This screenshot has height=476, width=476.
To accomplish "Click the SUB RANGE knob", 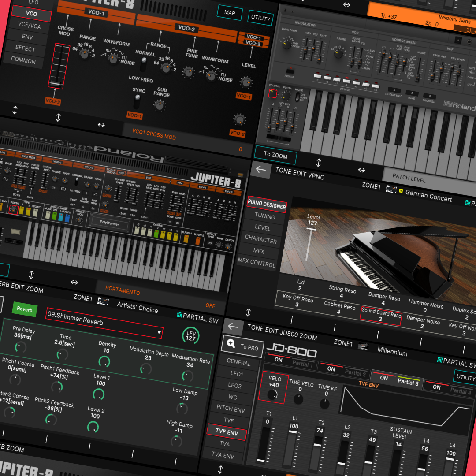I will pyautogui.click(x=160, y=105).
